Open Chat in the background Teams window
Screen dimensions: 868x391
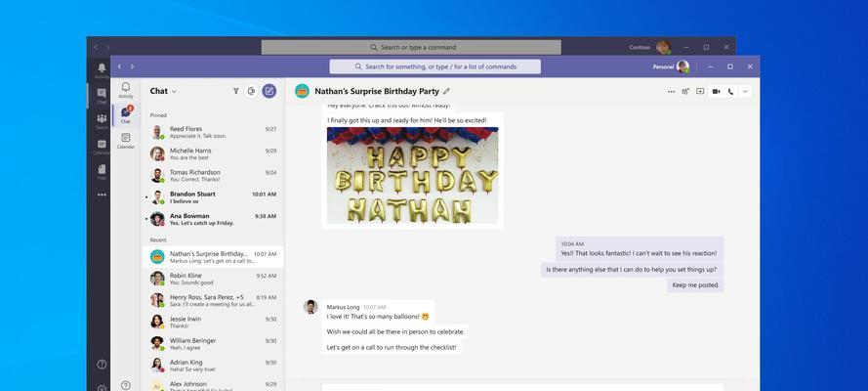102,96
